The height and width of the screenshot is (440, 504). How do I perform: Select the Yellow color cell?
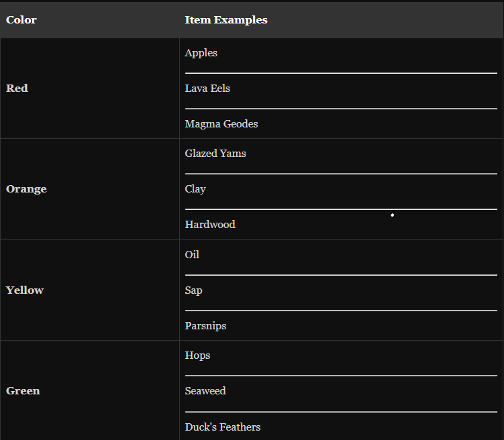(x=25, y=290)
